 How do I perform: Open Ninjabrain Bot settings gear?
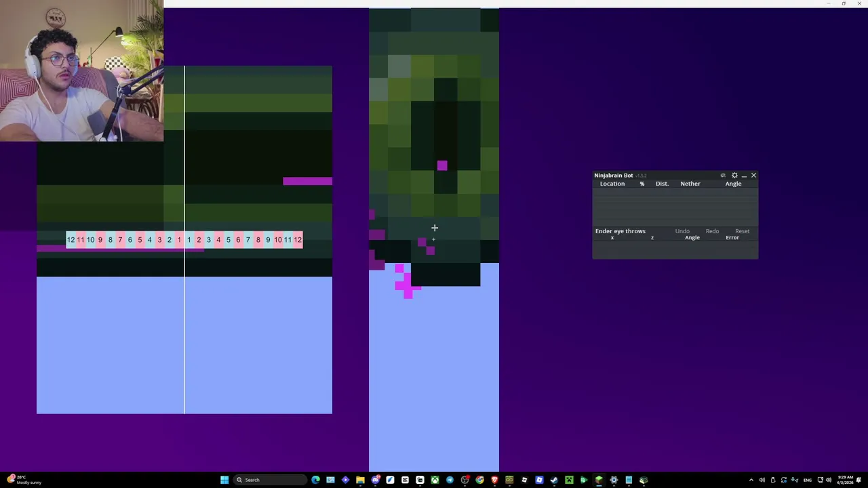click(x=734, y=176)
